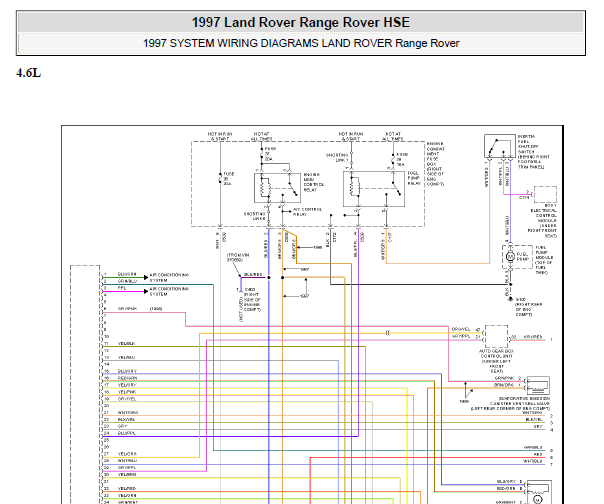Image resolution: width=604 pixels, height=504 pixels.
Task: Click the ground symbol below the fuel pump
Action: point(510,299)
